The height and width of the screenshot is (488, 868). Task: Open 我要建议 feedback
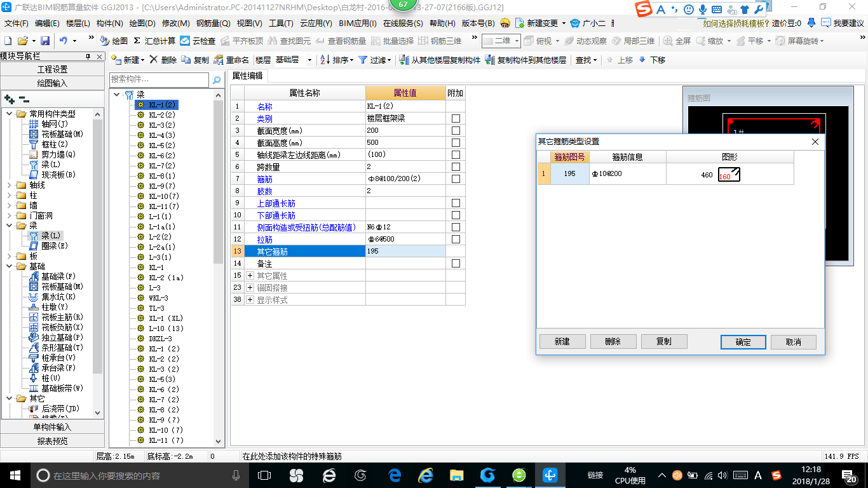coord(843,23)
